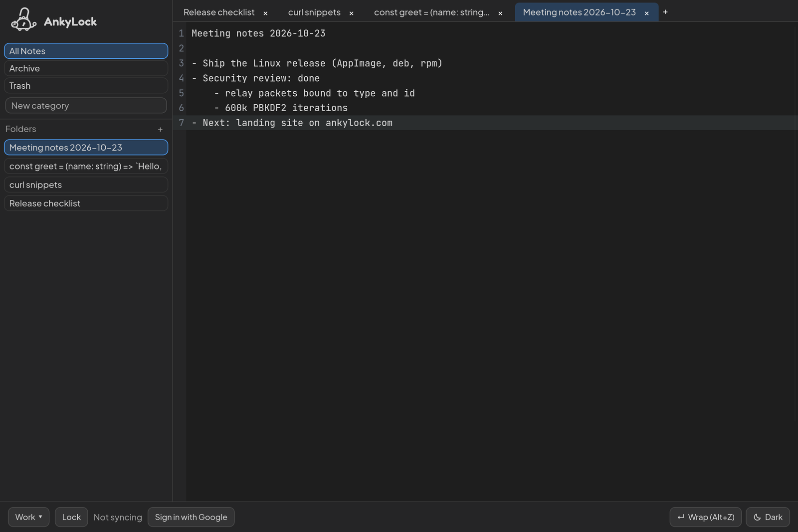Click the AnkyLock padlock logo icon
Viewport: 798px width, 532px height.
pyautogui.click(x=23, y=20)
